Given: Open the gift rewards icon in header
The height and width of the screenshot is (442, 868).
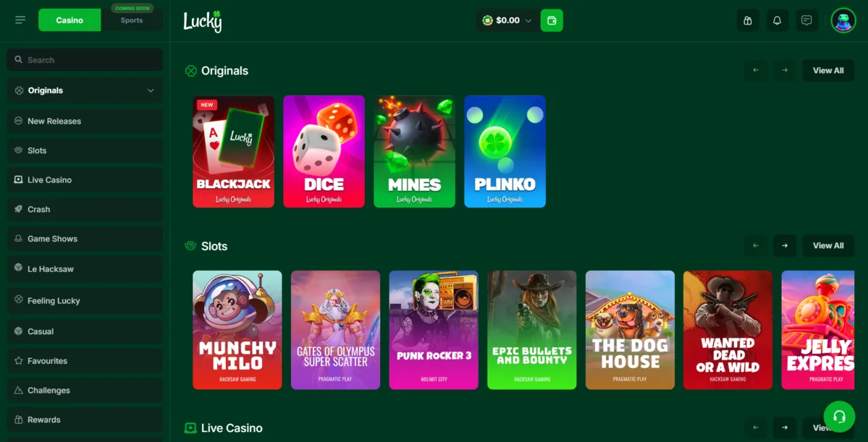Looking at the screenshot, I should (747, 20).
